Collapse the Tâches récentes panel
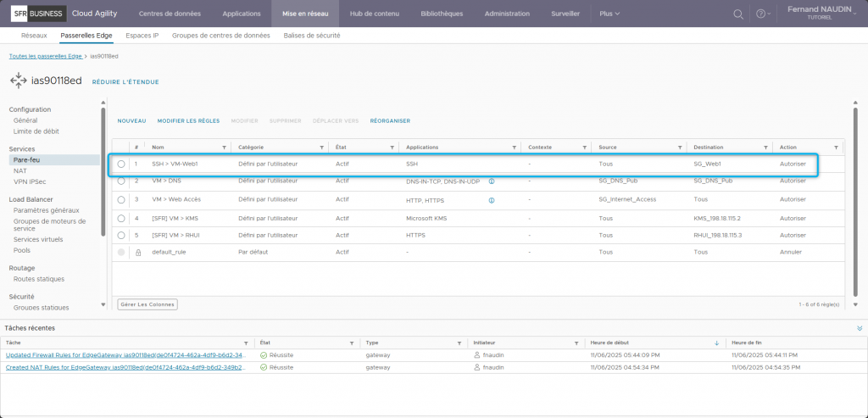868x418 pixels. click(859, 328)
